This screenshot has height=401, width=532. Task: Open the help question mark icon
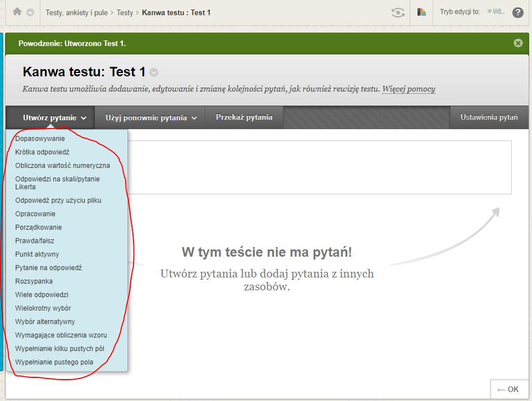517,12
